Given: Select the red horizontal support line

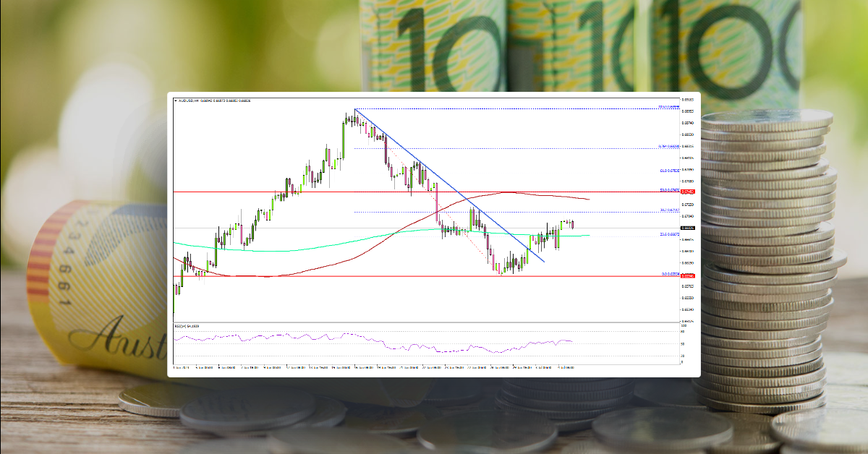Looking at the screenshot, I should (x=362, y=275).
